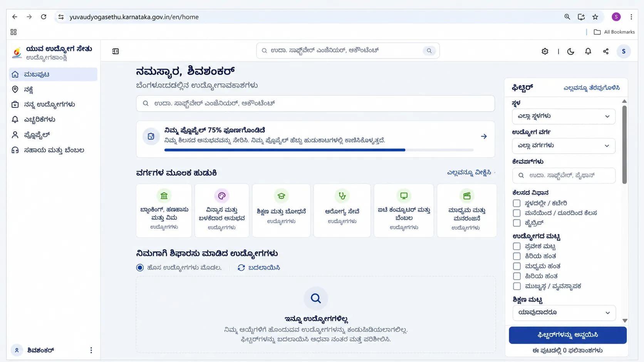Click ಫಿಲ್ಟರ್‌ಗಳನ್ನು ಅನ್ವಯಿಸಿ apply filters button
Screen dimensions: 644x362
[x=567, y=335]
